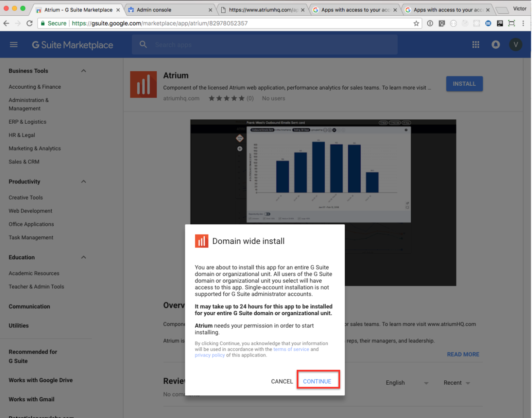Viewport: 532px width, 418px height.
Task: Open the notifications bell
Action: point(496,44)
